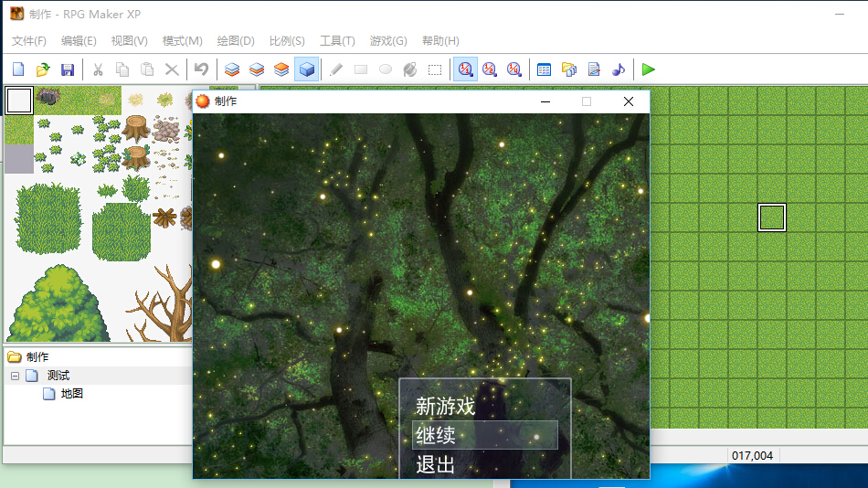Set zoom scale to 1/1
The image size is (868, 488).
tap(465, 69)
